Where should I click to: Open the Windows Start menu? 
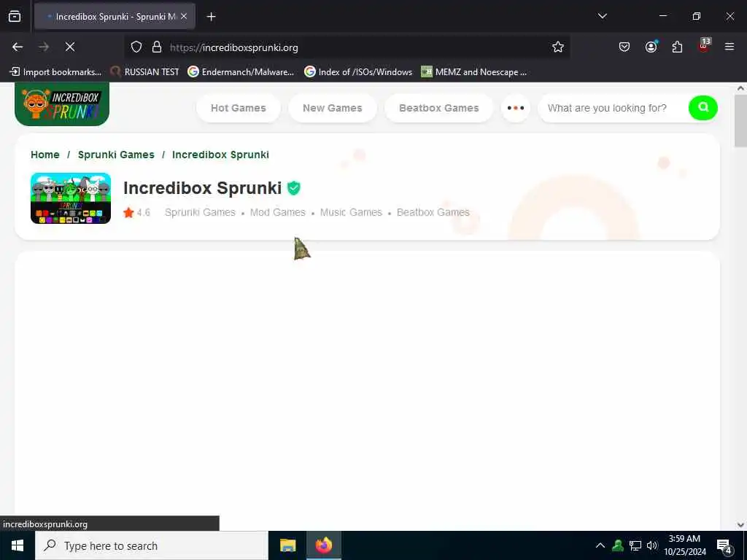point(18,545)
